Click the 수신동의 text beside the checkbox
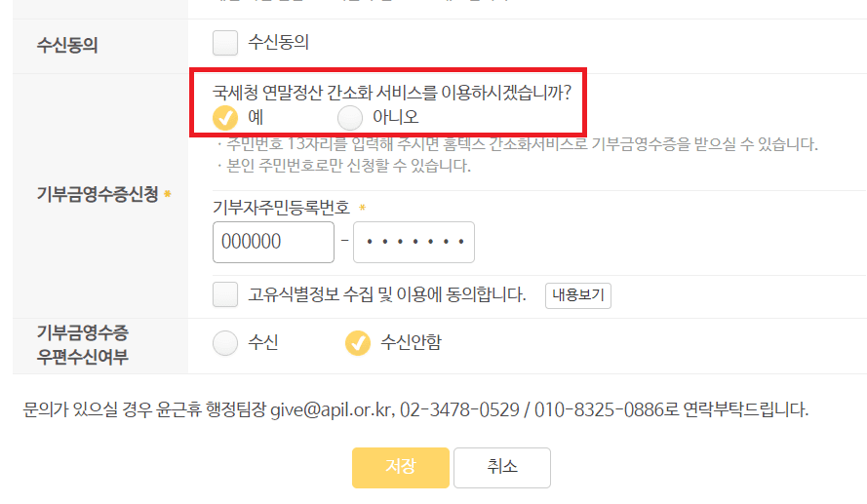This screenshot has height=504, width=867. (278, 43)
